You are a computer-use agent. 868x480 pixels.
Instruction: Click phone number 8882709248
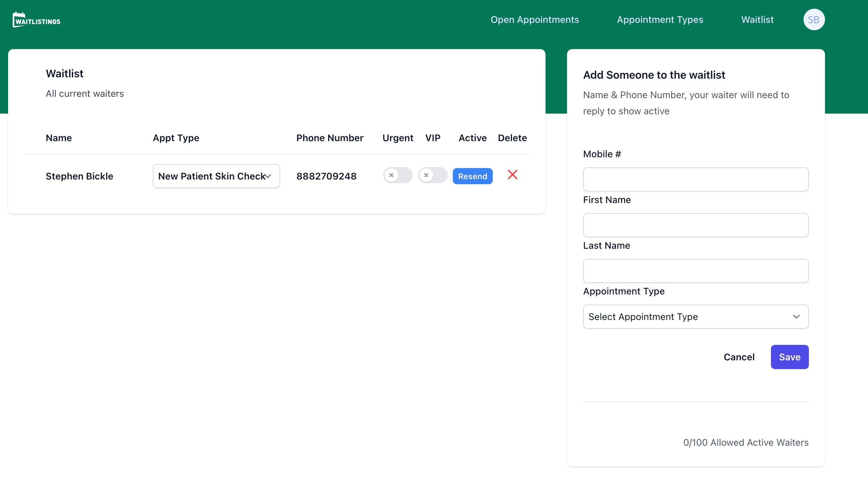pyautogui.click(x=326, y=176)
